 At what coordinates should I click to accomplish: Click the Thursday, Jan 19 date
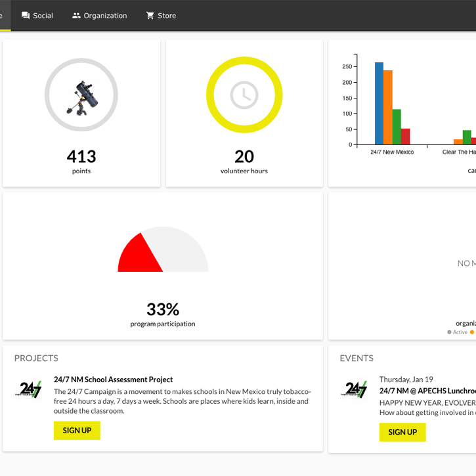[406, 379]
